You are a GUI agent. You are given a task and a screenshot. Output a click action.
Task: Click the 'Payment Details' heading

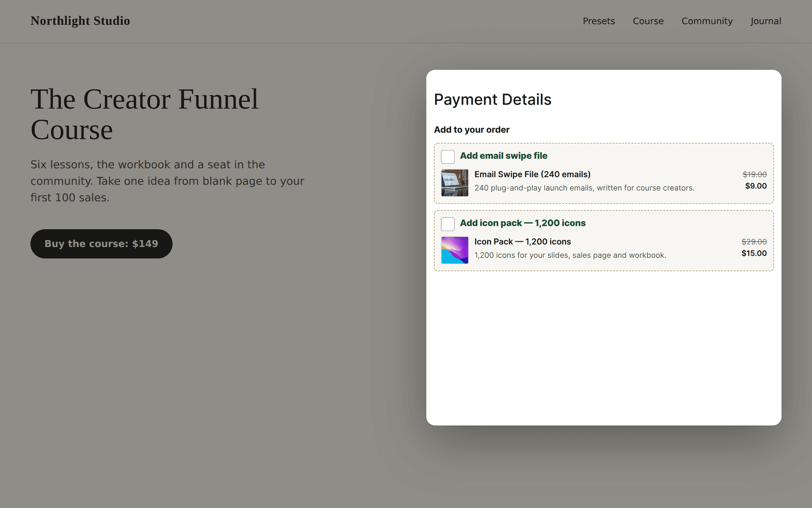[492, 99]
